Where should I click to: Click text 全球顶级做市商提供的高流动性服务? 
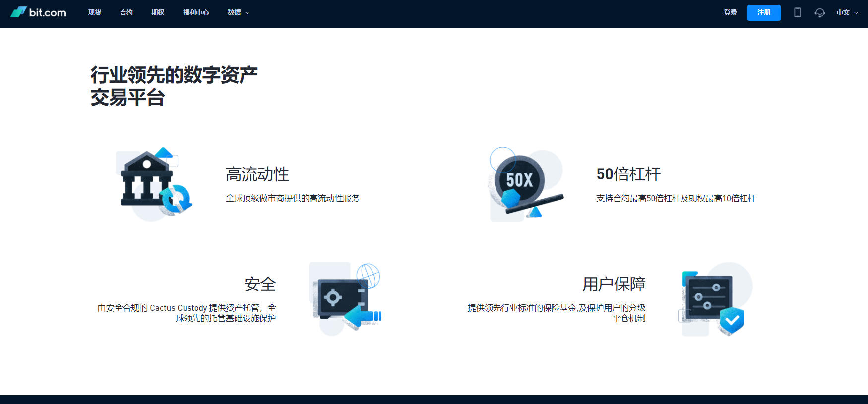(293, 198)
